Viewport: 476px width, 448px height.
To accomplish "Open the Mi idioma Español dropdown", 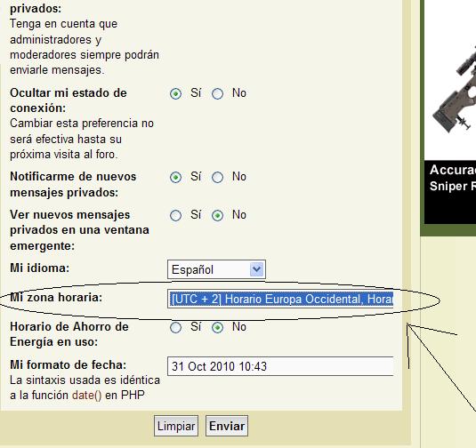I will coord(216,269).
